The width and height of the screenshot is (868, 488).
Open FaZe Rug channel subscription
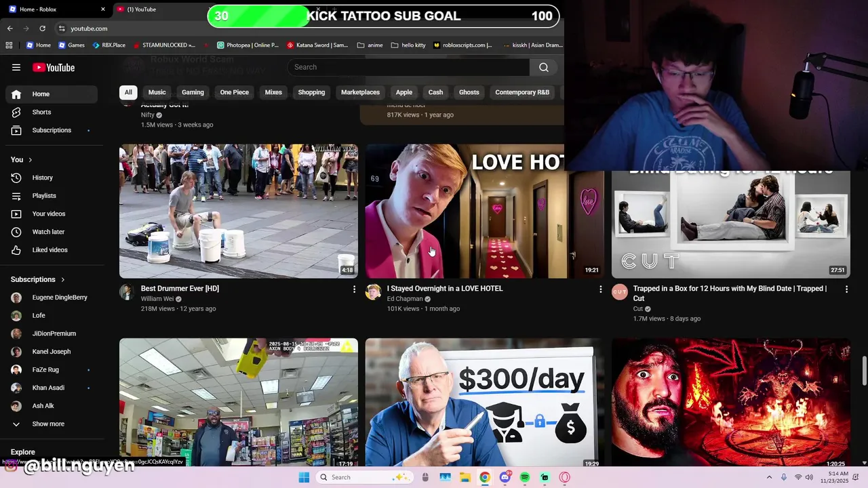pyautogui.click(x=52, y=369)
